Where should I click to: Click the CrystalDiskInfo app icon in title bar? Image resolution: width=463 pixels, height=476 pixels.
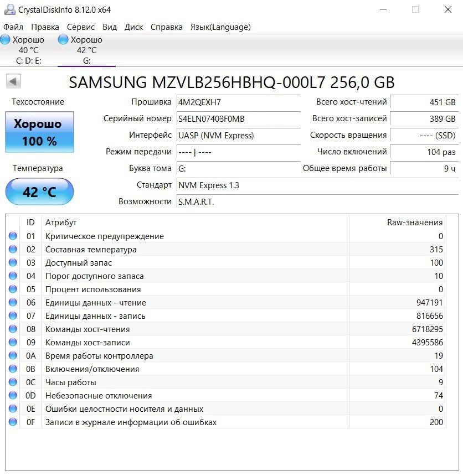[10, 9]
